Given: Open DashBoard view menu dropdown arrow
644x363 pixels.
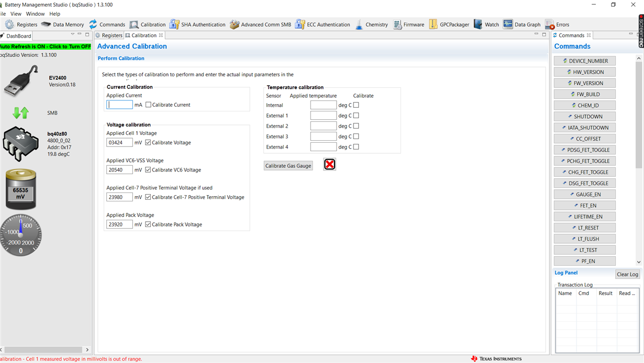Looking at the screenshot, I should point(73,34).
